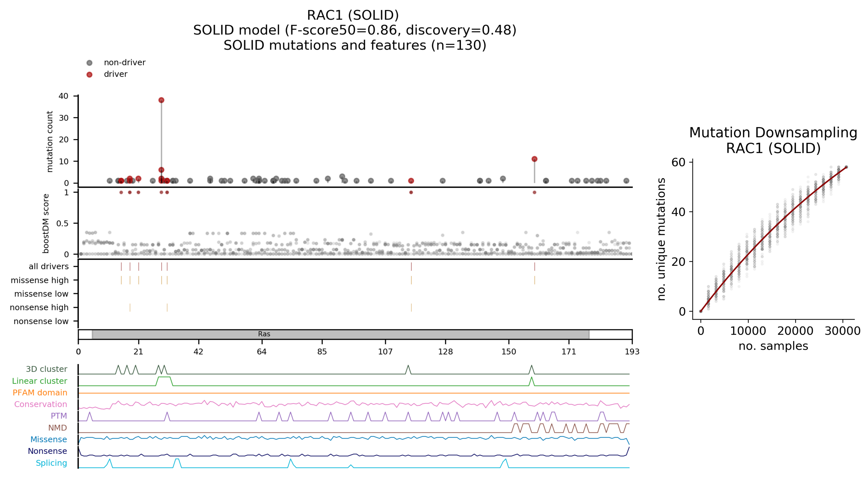Click the tallest driver lollipop near 38 mutations
The width and height of the screenshot is (868, 479).
point(161,100)
